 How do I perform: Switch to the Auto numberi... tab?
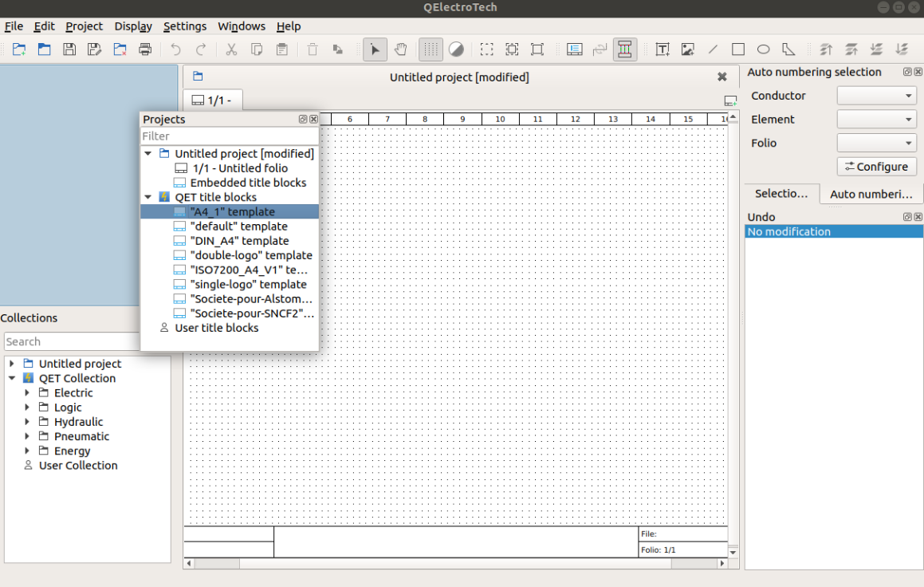pos(871,194)
